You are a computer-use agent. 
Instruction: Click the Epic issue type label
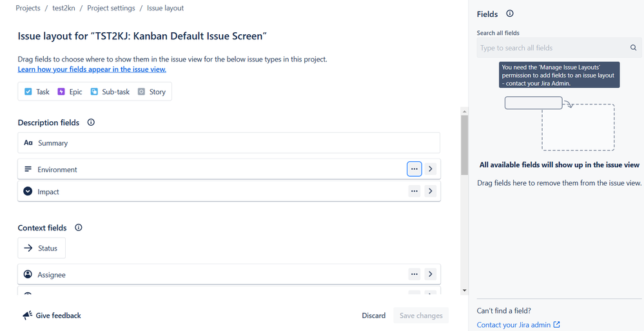pyautogui.click(x=75, y=92)
